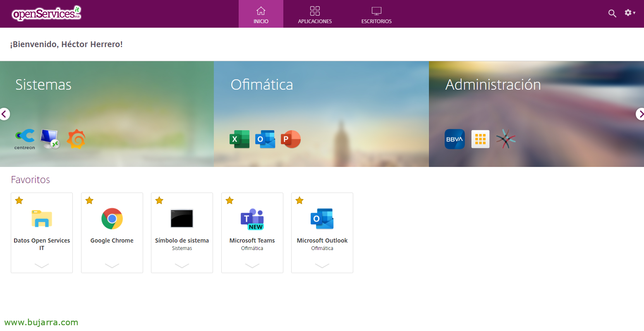The image size is (644, 331).
Task: Launch the Microsoft Outlook favorite icon
Action: [322, 219]
